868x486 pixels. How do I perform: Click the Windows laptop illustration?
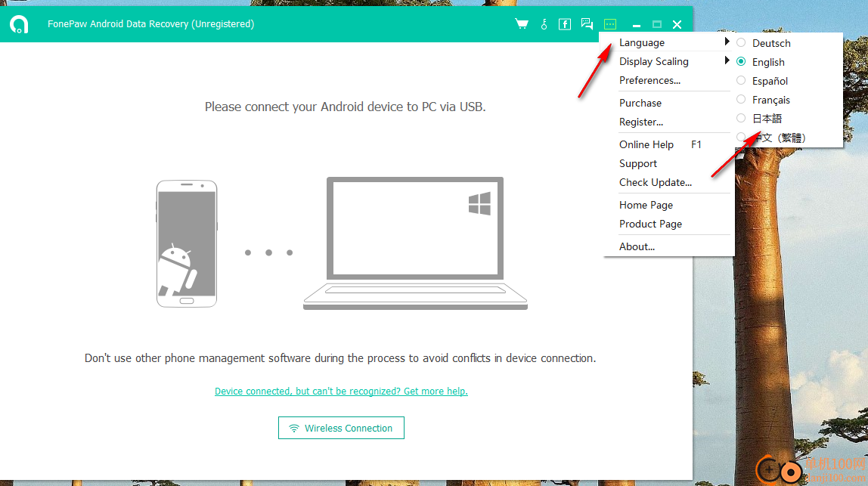[x=415, y=243]
